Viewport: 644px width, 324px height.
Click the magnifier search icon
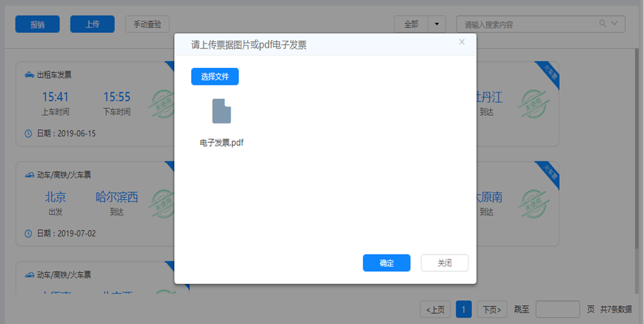coord(603,24)
